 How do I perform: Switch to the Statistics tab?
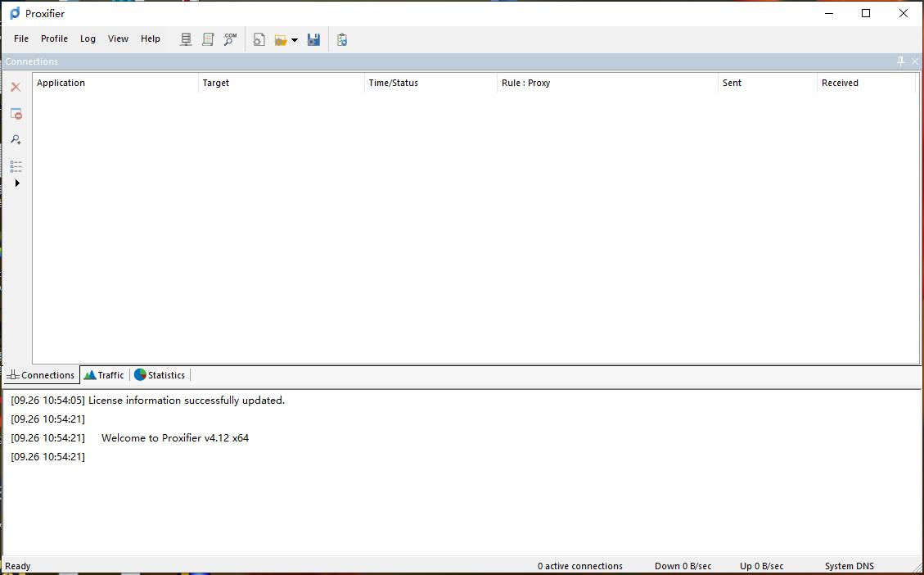click(160, 375)
